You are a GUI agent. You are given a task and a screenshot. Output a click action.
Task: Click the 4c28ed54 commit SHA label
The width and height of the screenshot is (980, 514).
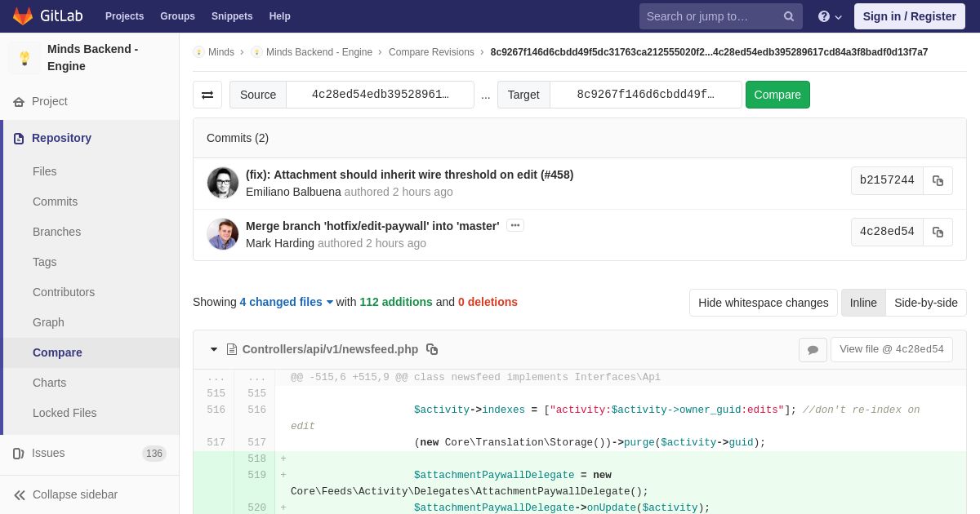[887, 232]
